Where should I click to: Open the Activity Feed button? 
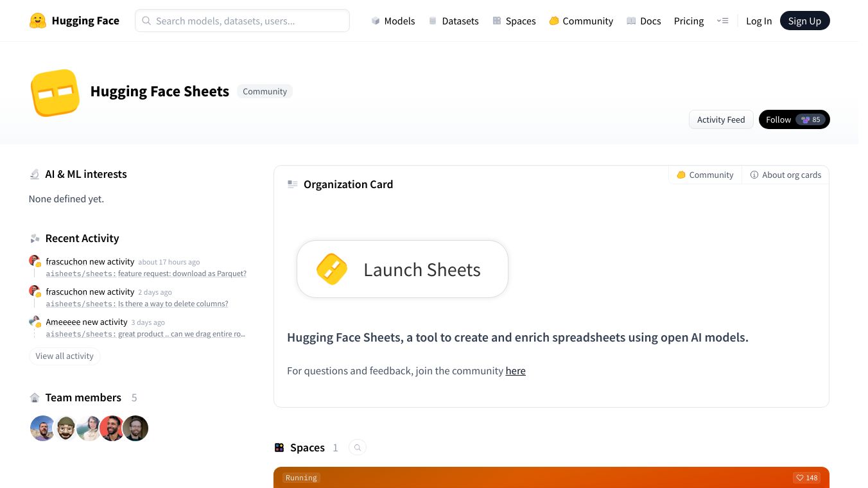720,119
